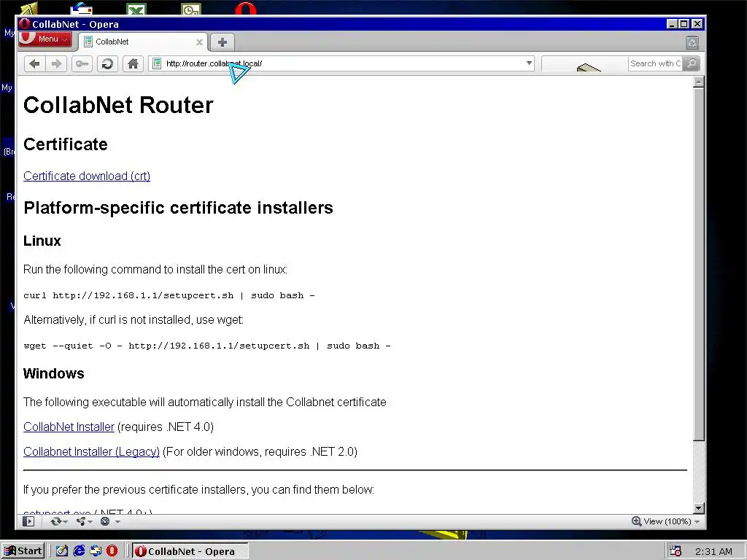The height and width of the screenshot is (560, 747).
Task: Open a new tab with plus button
Action: pyautogui.click(x=222, y=42)
